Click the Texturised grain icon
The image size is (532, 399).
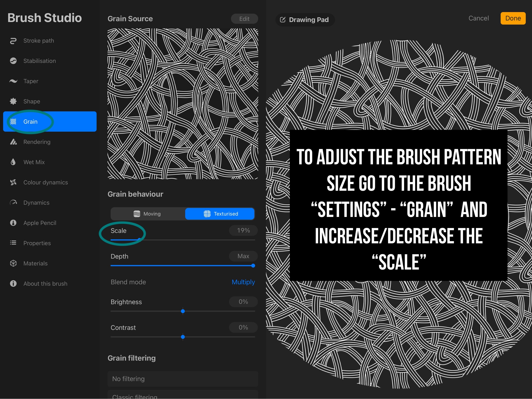point(207,214)
